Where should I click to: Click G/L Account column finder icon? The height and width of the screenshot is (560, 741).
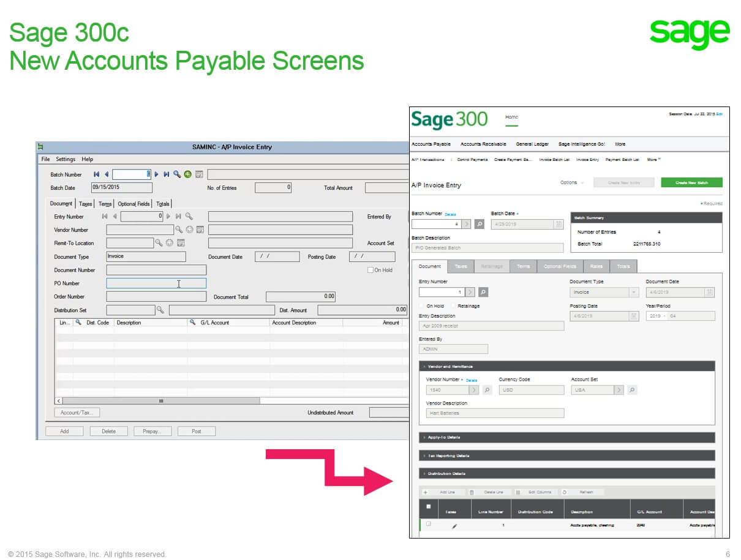pyautogui.click(x=192, y=323)
